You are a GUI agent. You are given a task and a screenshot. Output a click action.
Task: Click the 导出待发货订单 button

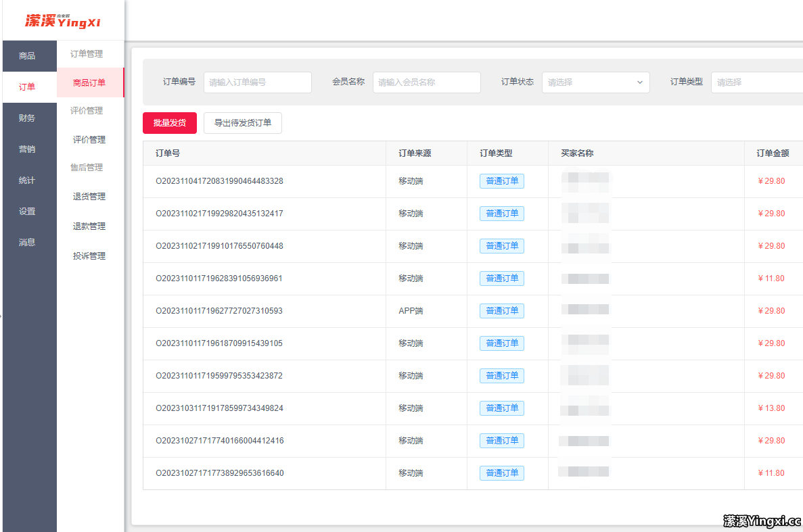pyautogui.click(x=243, y=123)
